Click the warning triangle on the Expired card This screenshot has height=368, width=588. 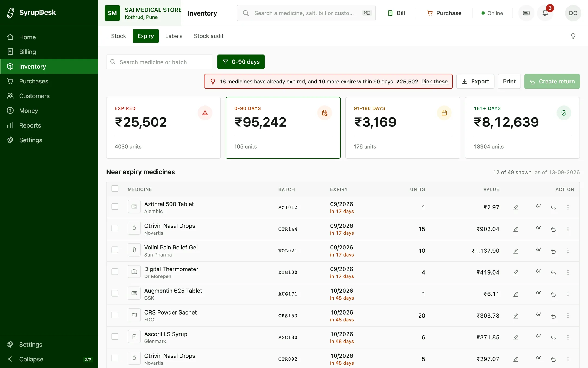(205, 113)
